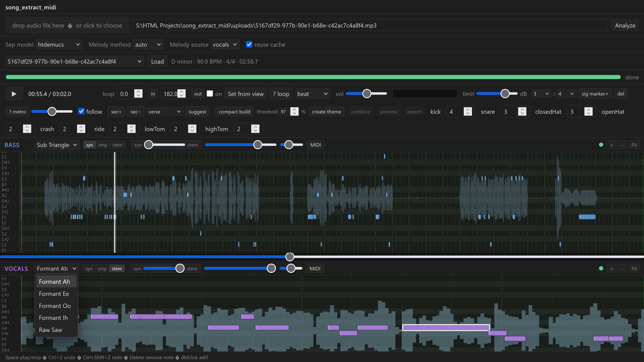Choose Formant Ah from dropdown list
This screenshot has height=362, width=644.
point(57,282)
